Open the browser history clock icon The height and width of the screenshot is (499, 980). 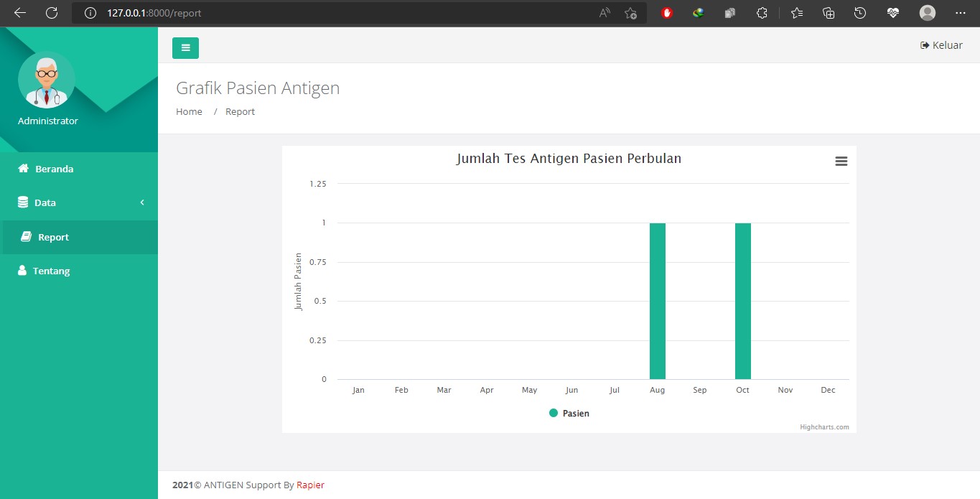pos(860,13)
